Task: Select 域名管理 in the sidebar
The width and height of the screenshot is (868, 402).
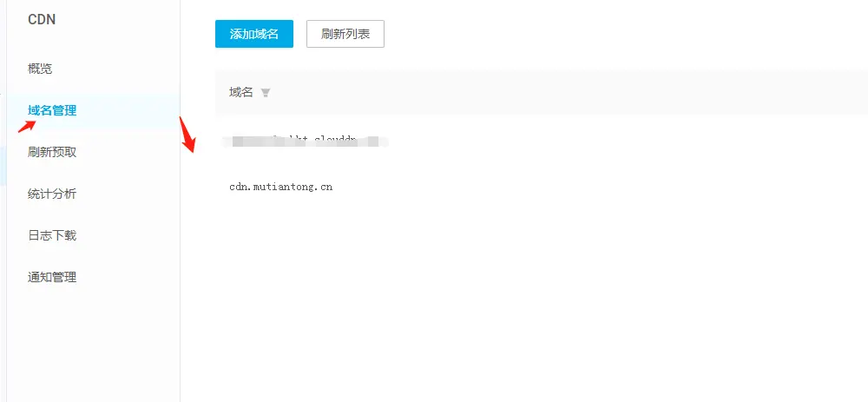Action: pos(52,111)
